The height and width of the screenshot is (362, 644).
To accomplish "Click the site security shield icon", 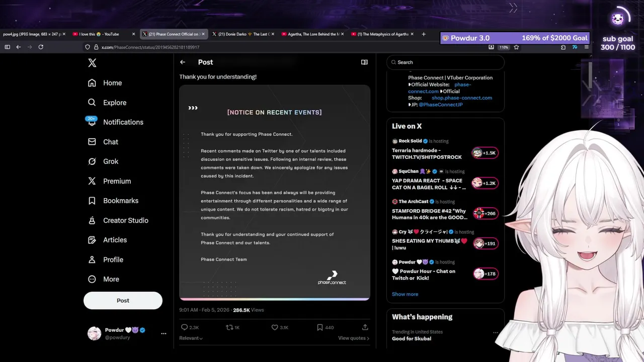I will click(88, 47).
